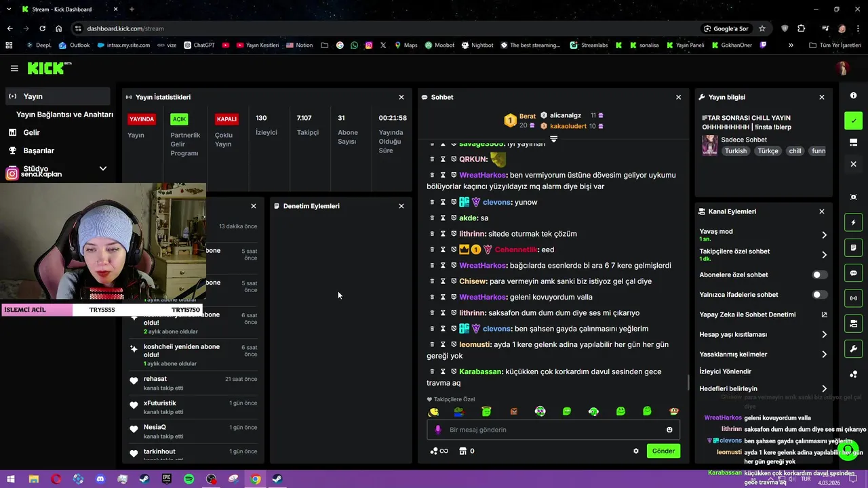This screenshot has height=488, width=868.
Task: Open Spotify from the taskbar
Action: 189,479
